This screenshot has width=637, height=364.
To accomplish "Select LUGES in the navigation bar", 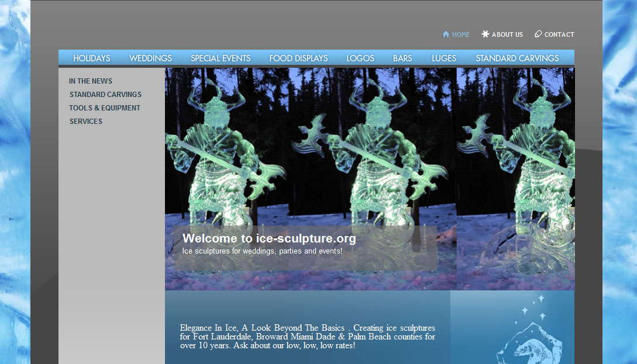I will pos(444,58).
